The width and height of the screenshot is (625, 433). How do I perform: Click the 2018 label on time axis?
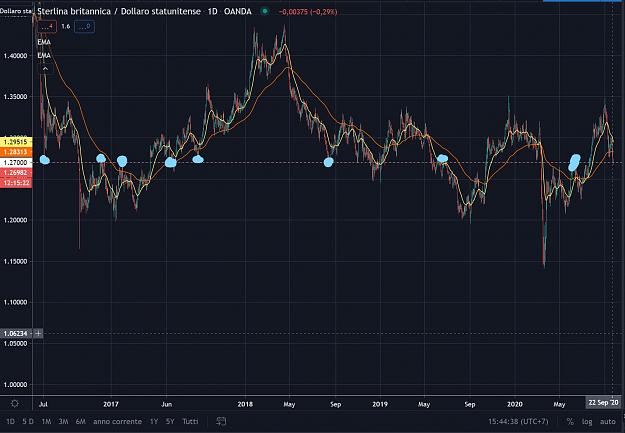pyautogui.click(x=245, y=404)
